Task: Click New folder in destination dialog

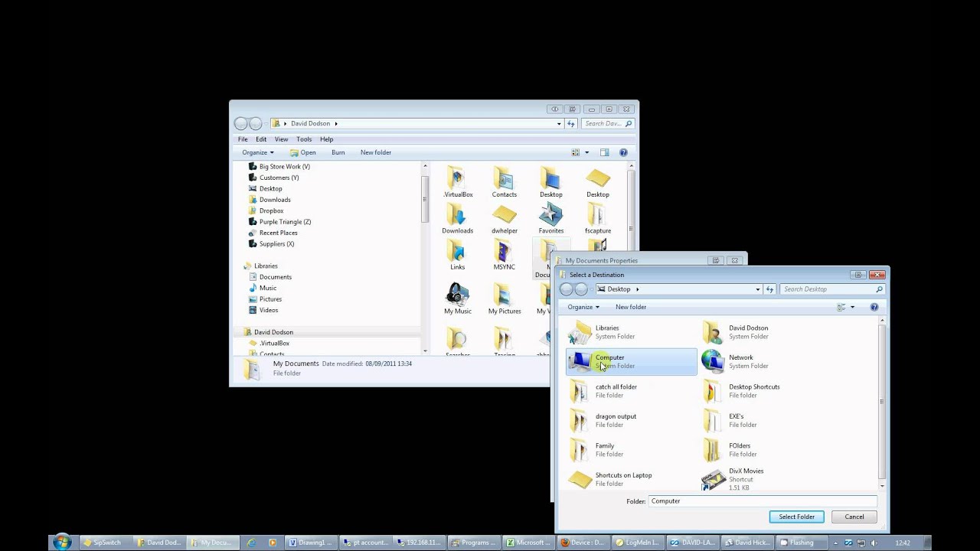Action: pyautogui.click(x=631, y=307)
